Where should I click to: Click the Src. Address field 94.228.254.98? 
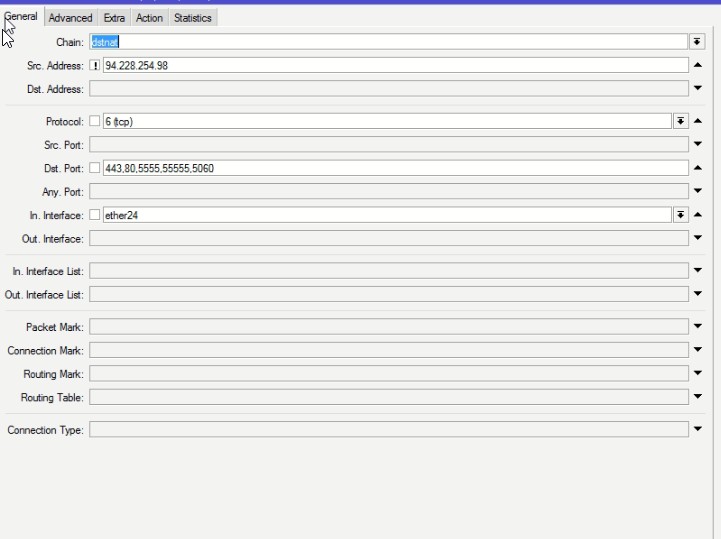click(x=395, y=65)
